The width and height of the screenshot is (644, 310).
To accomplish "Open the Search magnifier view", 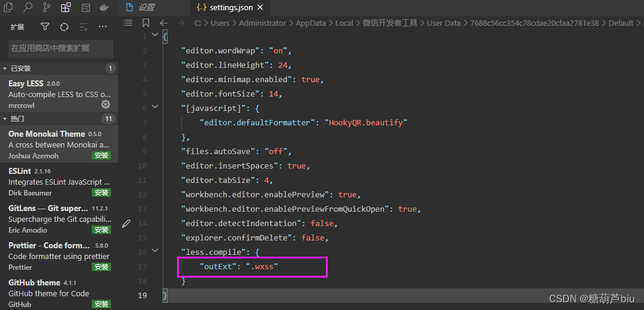I will [x=28, y=7].
